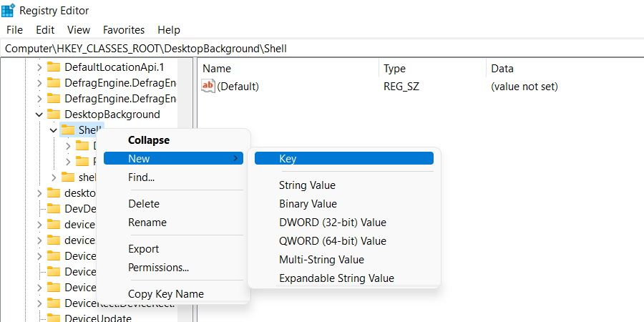
Task: Create a new String Value
Action: point(307,185)
